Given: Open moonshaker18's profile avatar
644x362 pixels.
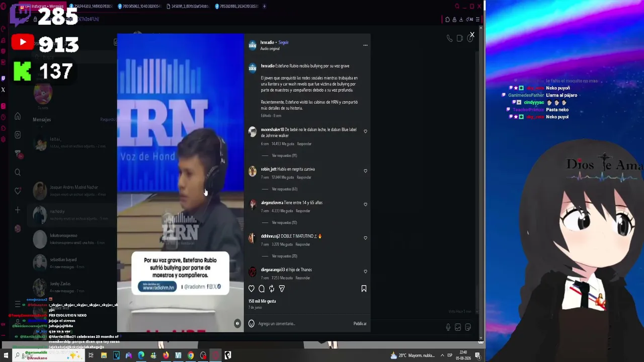Looking at the screenshot, I should click(x=253, y=132).
